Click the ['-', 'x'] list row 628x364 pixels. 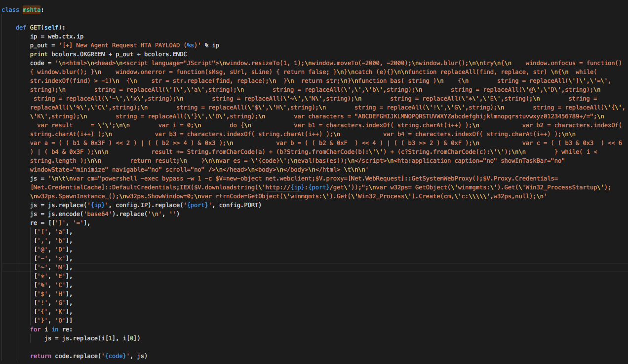(x=53, y=258)
